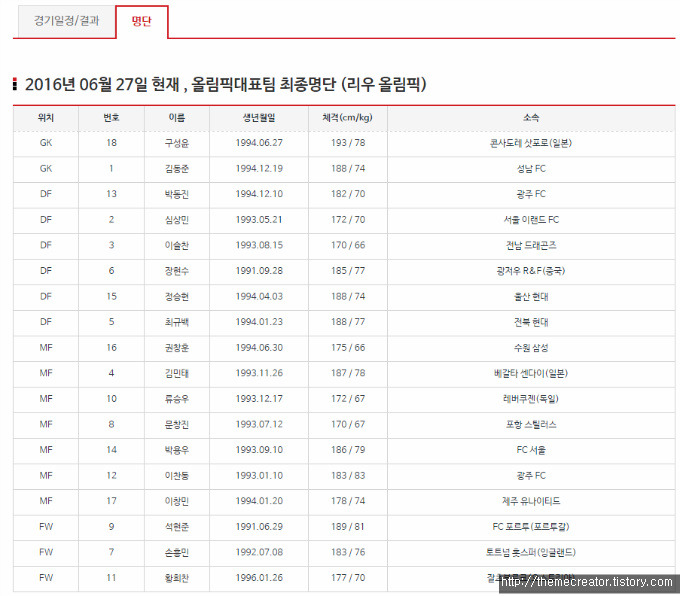Click club 포항 스틸러스
Viewport: 680px width, 596px height.
pos(531,425)
